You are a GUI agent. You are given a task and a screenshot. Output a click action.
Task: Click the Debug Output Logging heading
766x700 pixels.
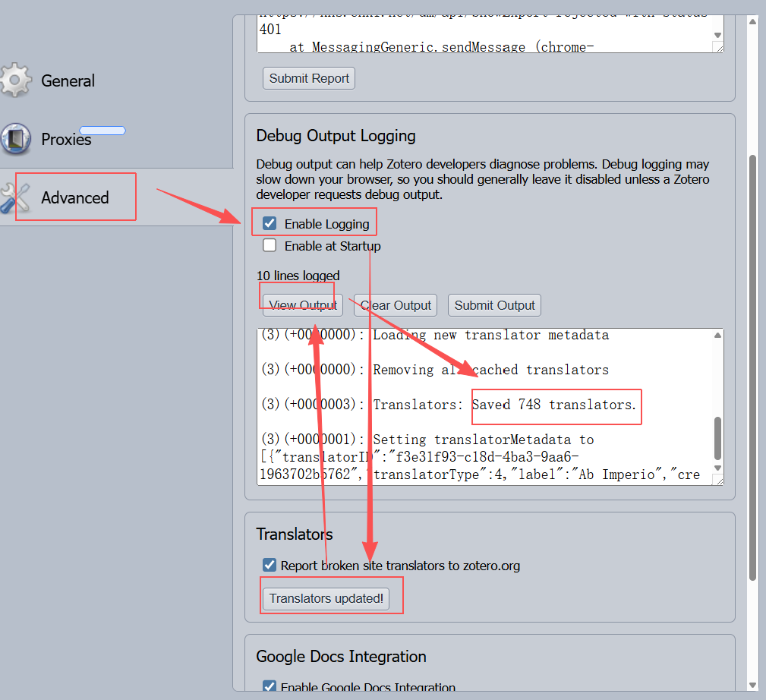336,136
